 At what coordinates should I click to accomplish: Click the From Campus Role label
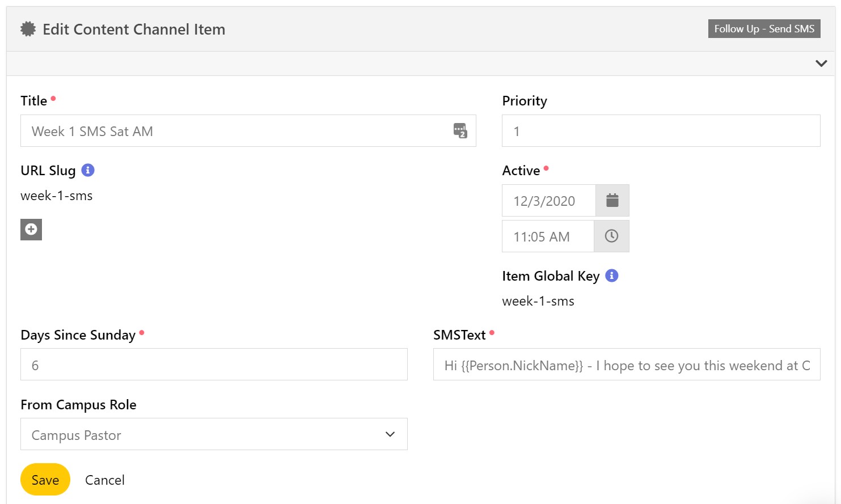(x=78, y=405)
